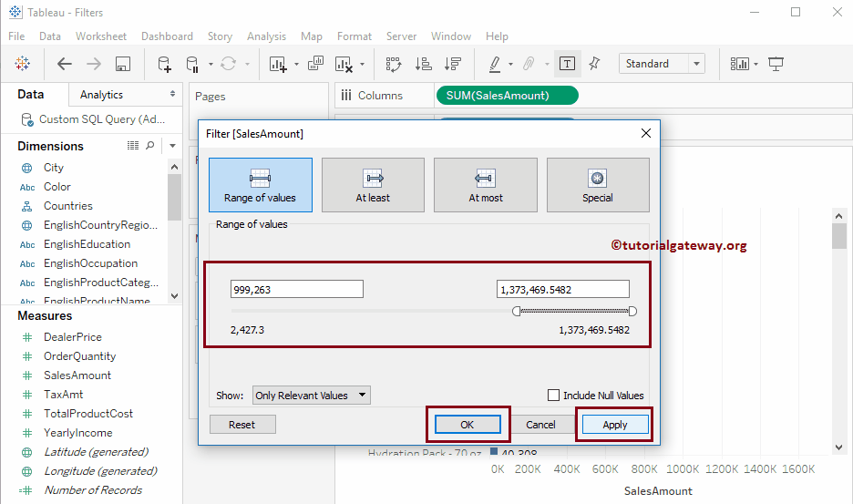Screen dimensions: 853x504
Task: Click the Fix axes pin icon
Action: click(594, 64)
